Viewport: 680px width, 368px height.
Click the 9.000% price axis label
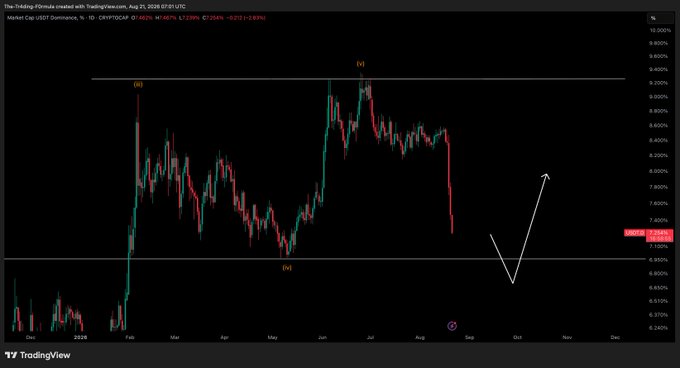pyautogui.click(x=658, y=97)
